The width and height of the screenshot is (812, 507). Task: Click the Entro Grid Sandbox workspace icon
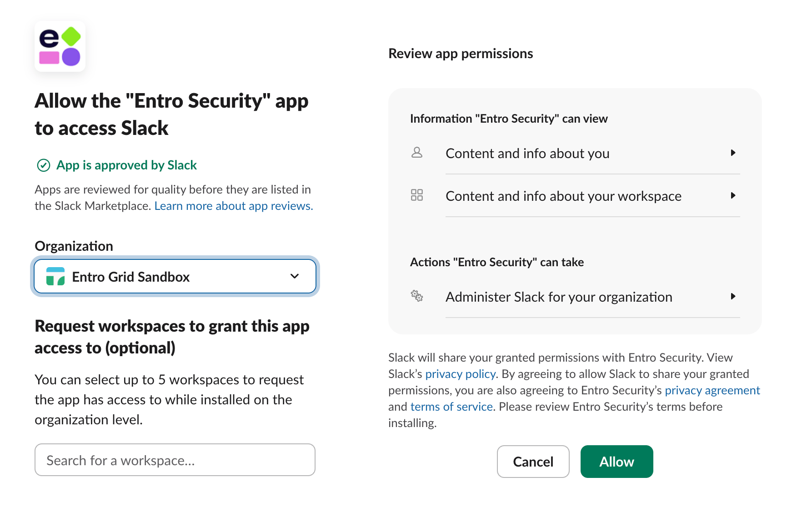[x=55, y=276]
